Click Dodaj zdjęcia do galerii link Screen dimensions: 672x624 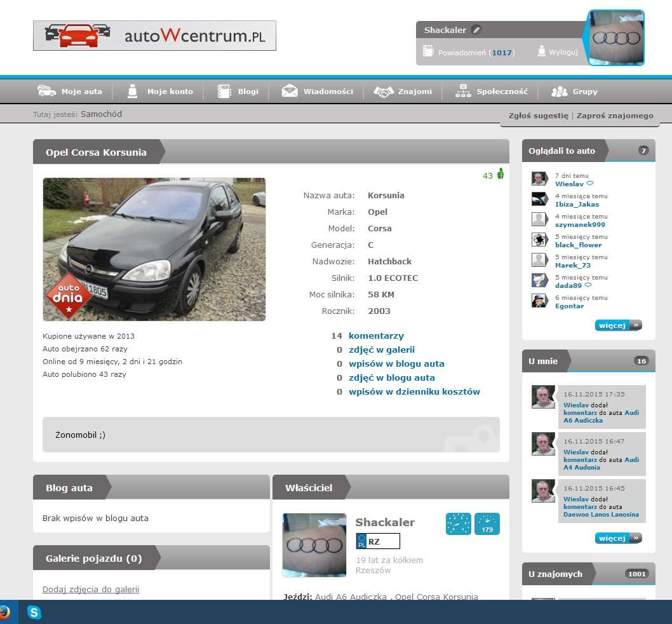pyautogui.click(x=91, y=589)
